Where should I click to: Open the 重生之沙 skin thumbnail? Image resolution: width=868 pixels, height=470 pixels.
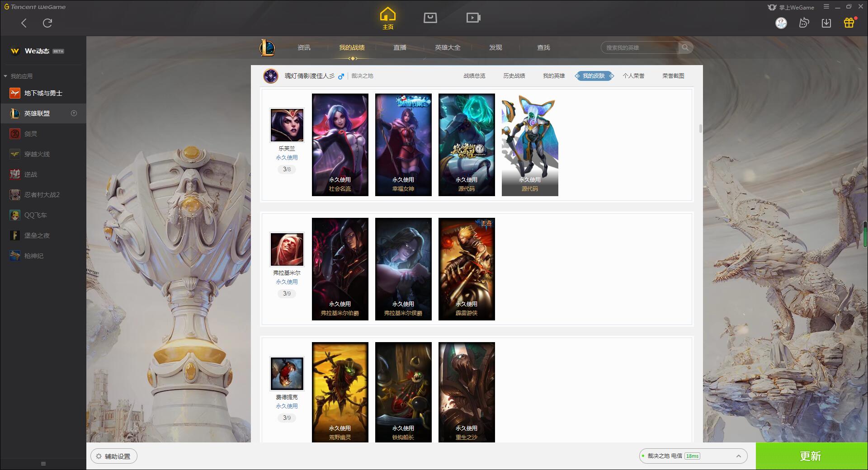click(467, 392)
